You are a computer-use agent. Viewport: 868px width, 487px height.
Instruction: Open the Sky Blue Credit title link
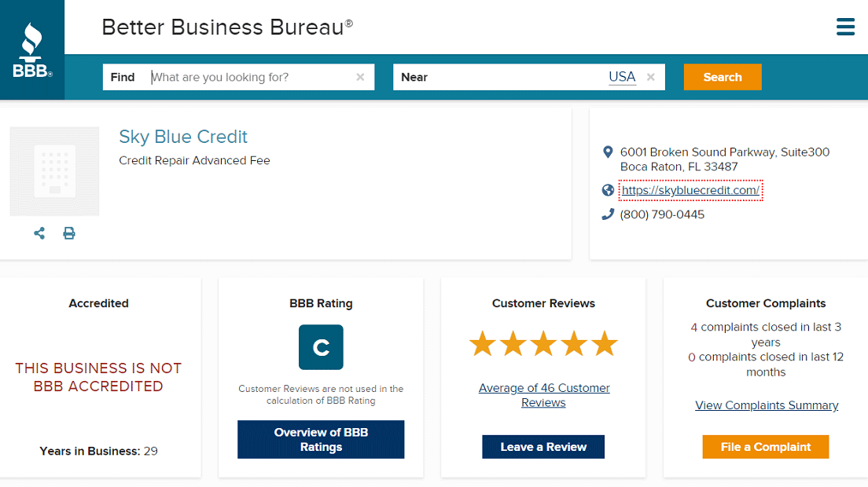(x=183, y=137)
